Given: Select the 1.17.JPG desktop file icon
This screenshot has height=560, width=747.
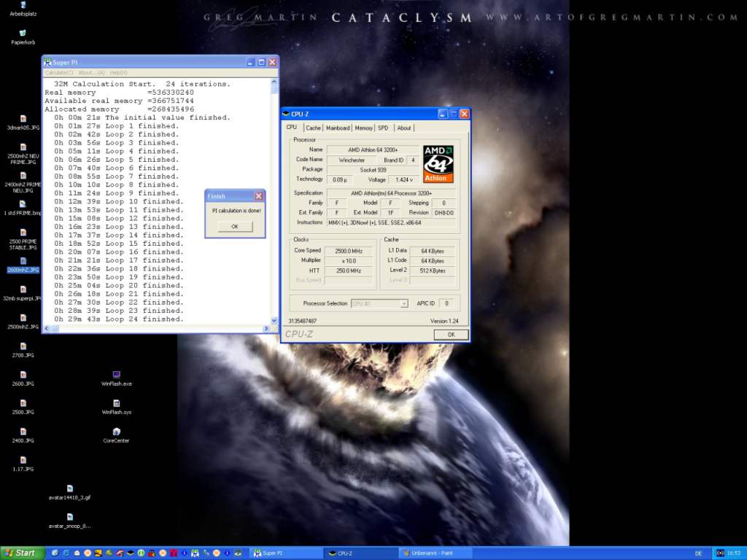Looking at the screenshot, I should pyautogui.click(x=23, y=464).
